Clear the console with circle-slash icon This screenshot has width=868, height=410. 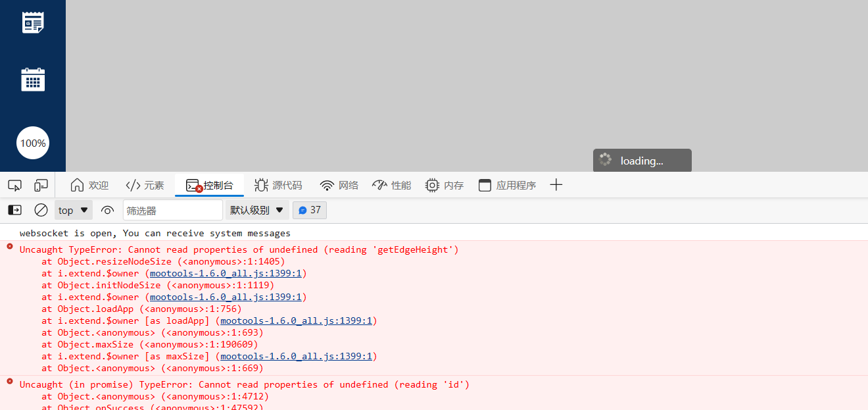click(x=41, y=210)
